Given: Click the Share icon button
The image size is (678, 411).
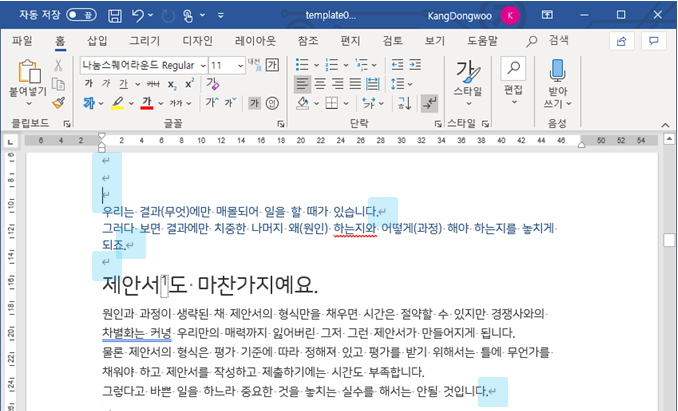Looking at the screenshot, I should 621,41.
